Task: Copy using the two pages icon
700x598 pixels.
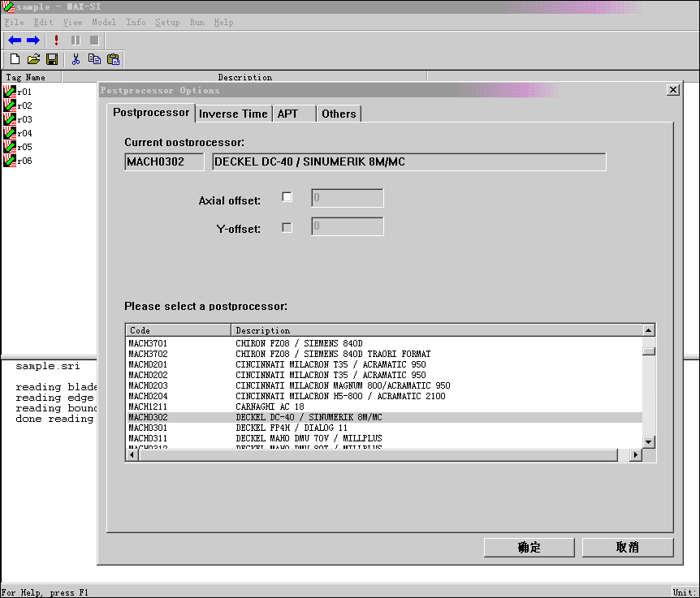Action: pos(94,59)
